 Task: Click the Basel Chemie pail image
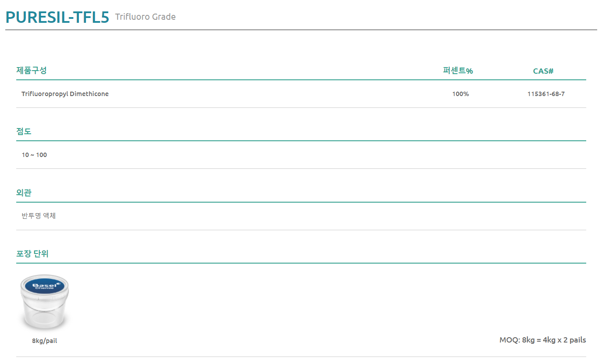click(44, 303)
